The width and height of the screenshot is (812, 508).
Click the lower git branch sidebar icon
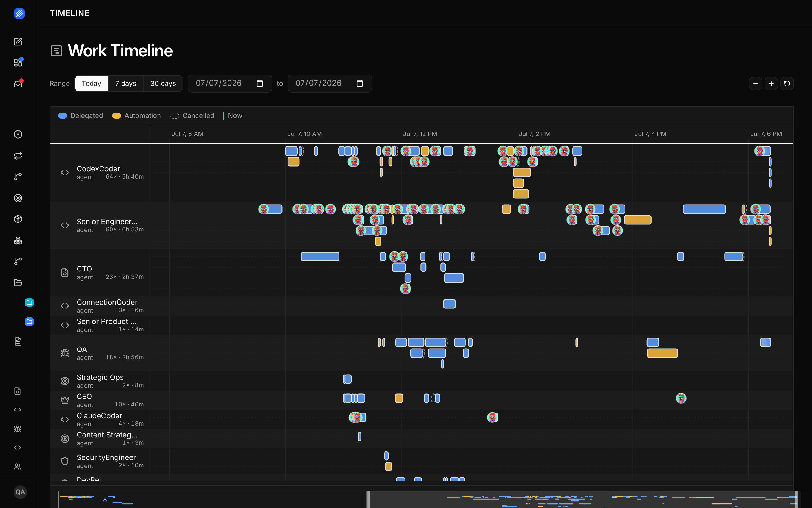click(x=18, y=261)
